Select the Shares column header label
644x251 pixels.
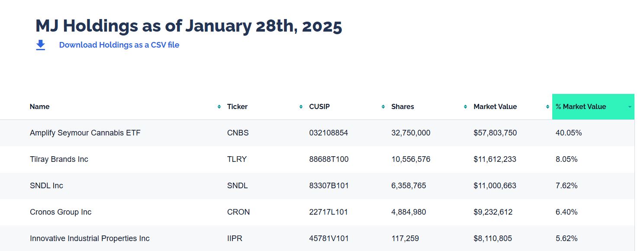pos(402,107)
